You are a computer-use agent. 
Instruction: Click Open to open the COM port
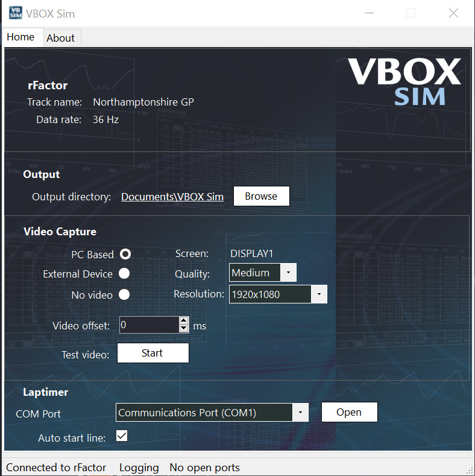pos(349,412)
